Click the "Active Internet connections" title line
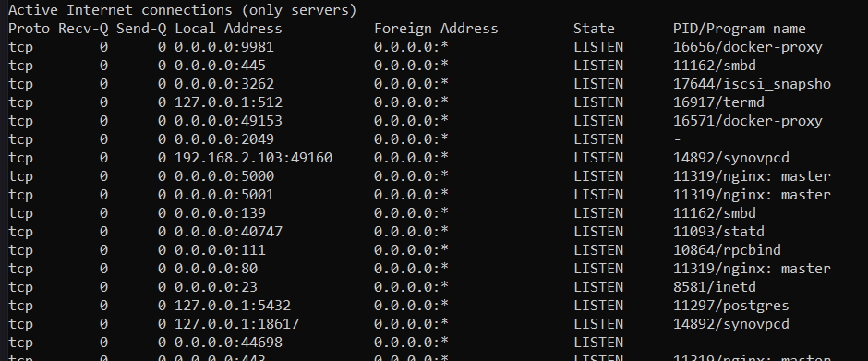Screen dimensions: 868x361 click(183, 10)
